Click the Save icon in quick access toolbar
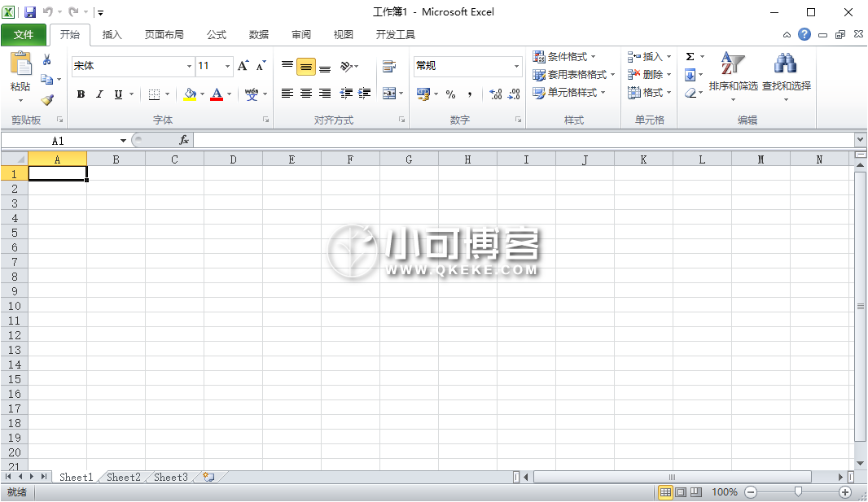 (x=30, y=11)
